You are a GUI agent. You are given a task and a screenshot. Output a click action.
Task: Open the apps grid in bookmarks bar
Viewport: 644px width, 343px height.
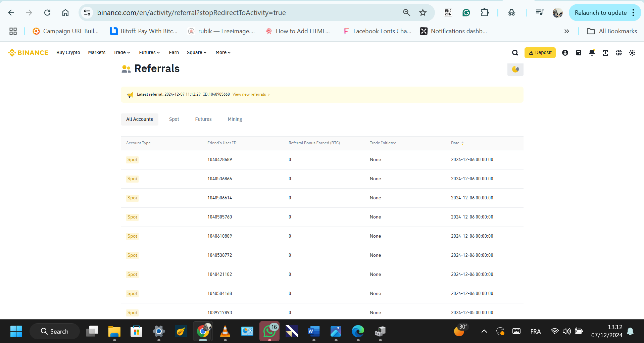click(13, 31)
